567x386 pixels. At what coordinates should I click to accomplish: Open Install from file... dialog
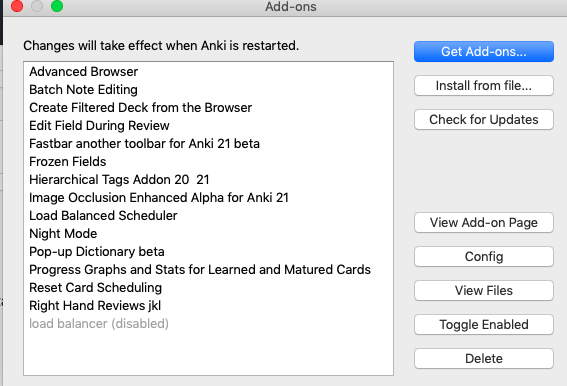(x=483, y=85)
